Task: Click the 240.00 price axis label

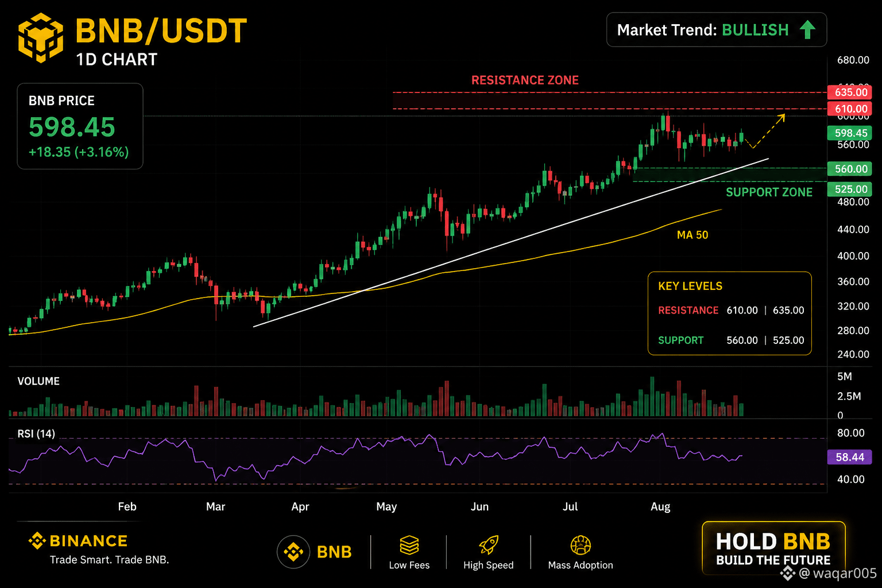Action: coord(853,354)
